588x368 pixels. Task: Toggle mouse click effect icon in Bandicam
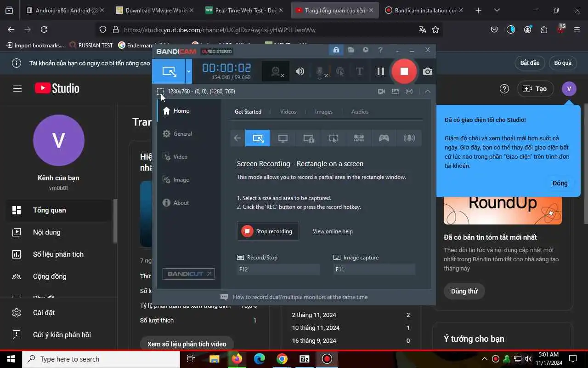pos(340,71)
